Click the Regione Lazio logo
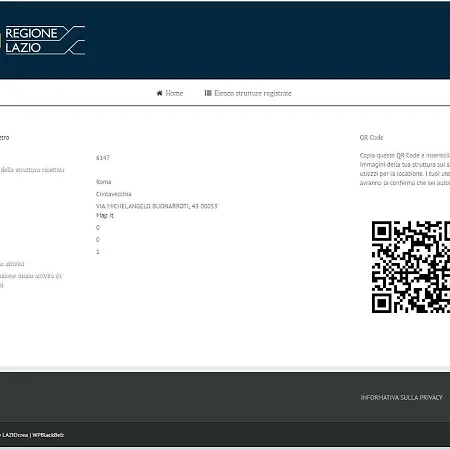Image resolution: width=450 pixels, height=450 pixels. coord(43,40)
